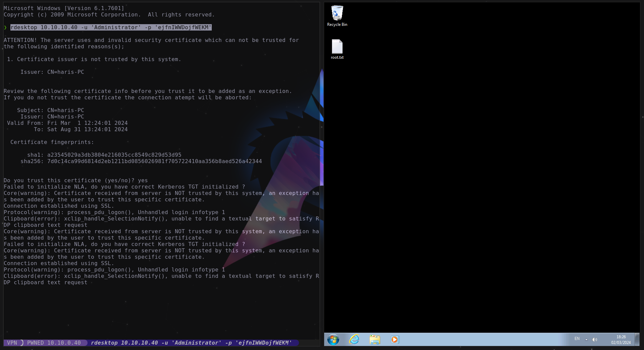The image size is (644, 350).
Task: Open the Windows Start menu orb
Action: coord(333,340)
